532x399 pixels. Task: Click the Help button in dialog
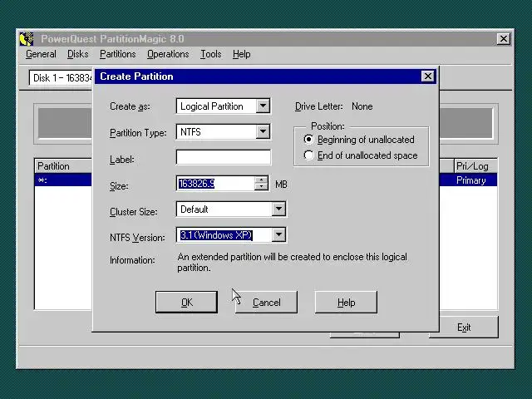point(346,302)
